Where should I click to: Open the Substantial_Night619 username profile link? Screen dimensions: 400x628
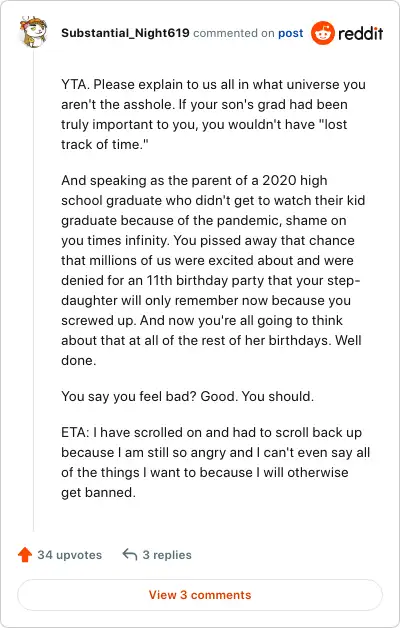tap(125, 33)
